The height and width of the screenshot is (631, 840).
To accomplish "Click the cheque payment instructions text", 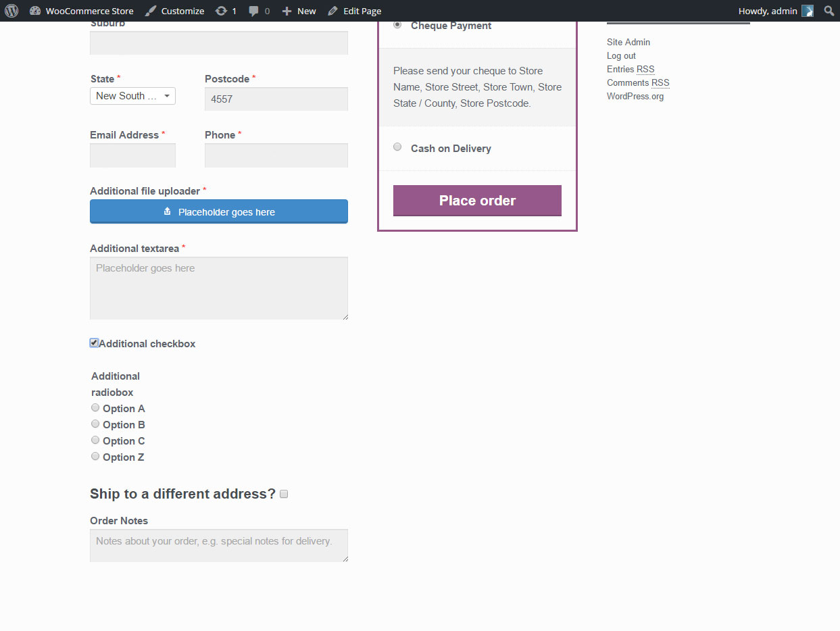I will [477, 87].
